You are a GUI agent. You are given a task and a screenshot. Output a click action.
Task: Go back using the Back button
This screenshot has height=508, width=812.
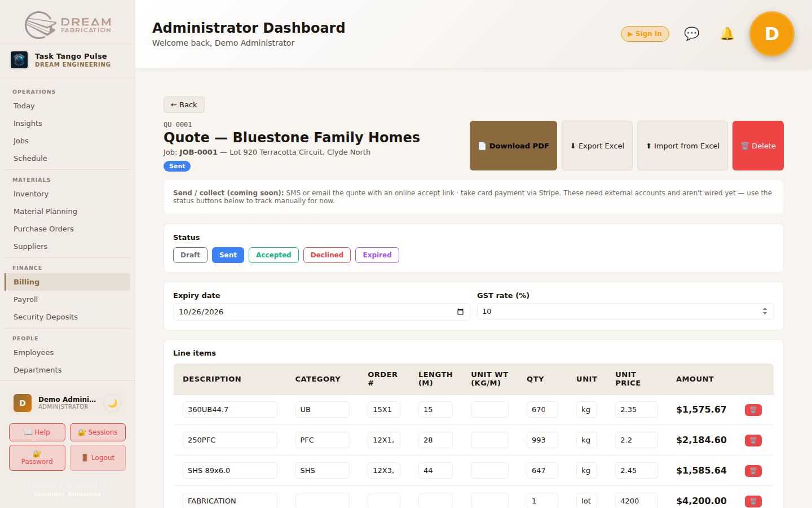click(x=184, y=104)
